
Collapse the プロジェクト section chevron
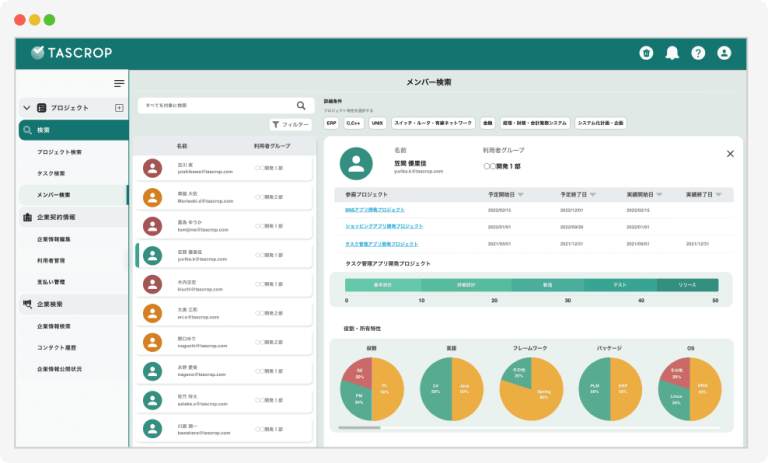point(26,107)
